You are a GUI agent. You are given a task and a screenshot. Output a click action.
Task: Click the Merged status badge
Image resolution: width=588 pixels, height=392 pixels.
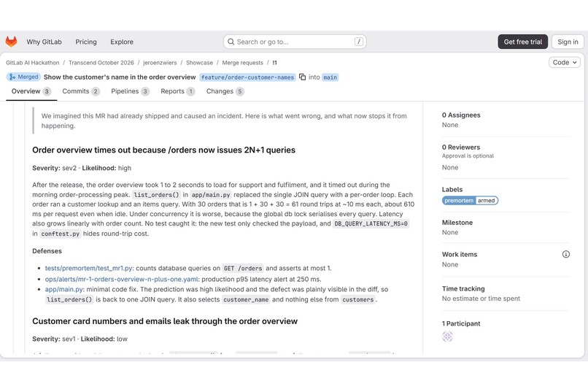pos(23,77)
